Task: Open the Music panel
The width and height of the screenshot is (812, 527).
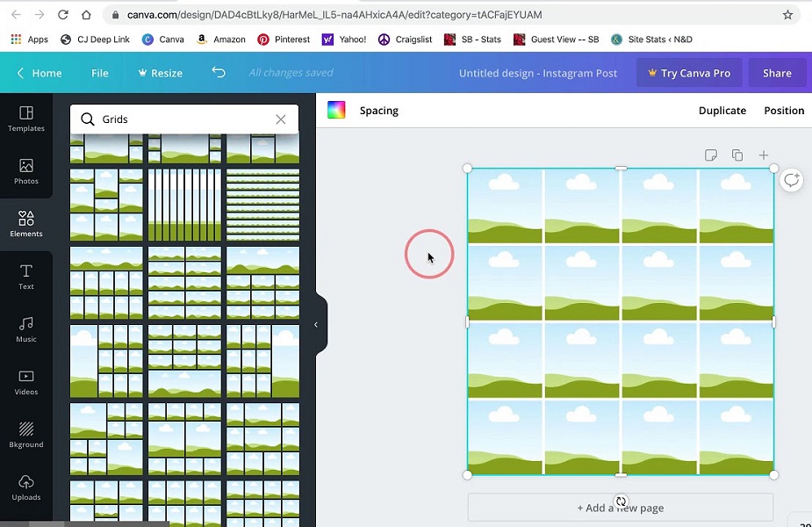Action: 26,329
